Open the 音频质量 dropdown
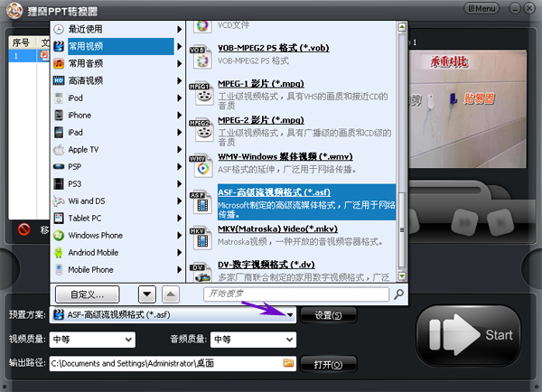 [290, 340]
